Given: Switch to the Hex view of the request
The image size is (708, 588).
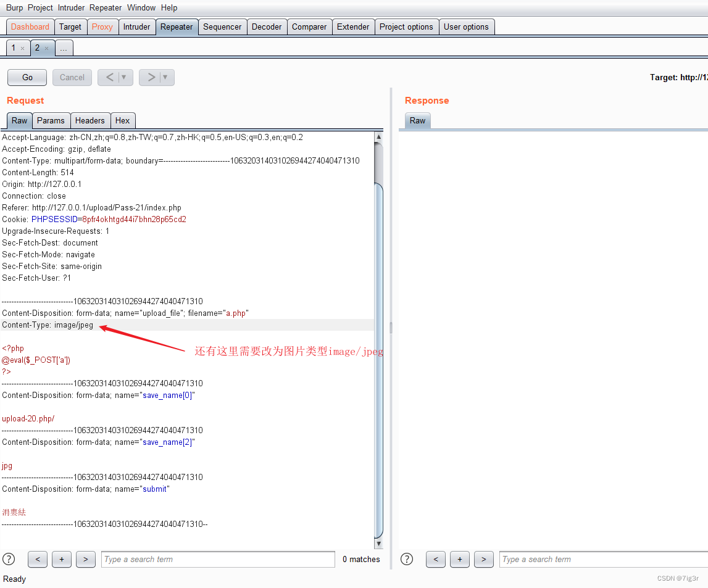Looking at the screenshot, I should click(123, 120).
